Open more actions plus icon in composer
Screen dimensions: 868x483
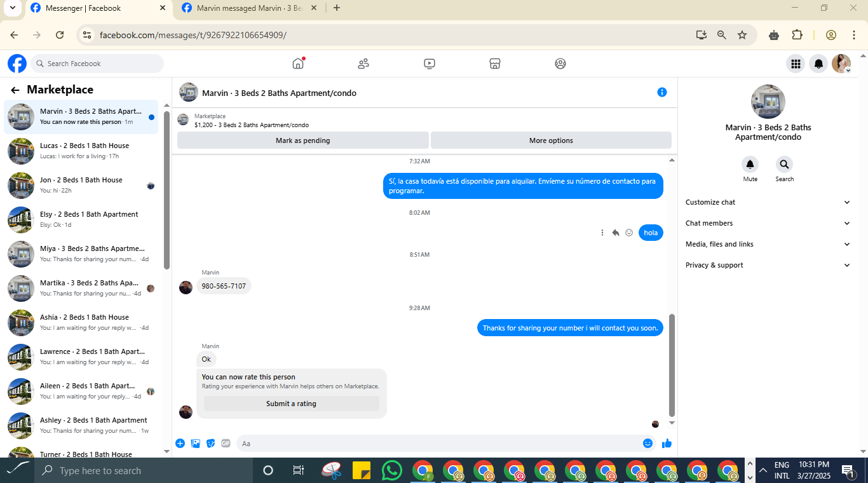[180, 444]
